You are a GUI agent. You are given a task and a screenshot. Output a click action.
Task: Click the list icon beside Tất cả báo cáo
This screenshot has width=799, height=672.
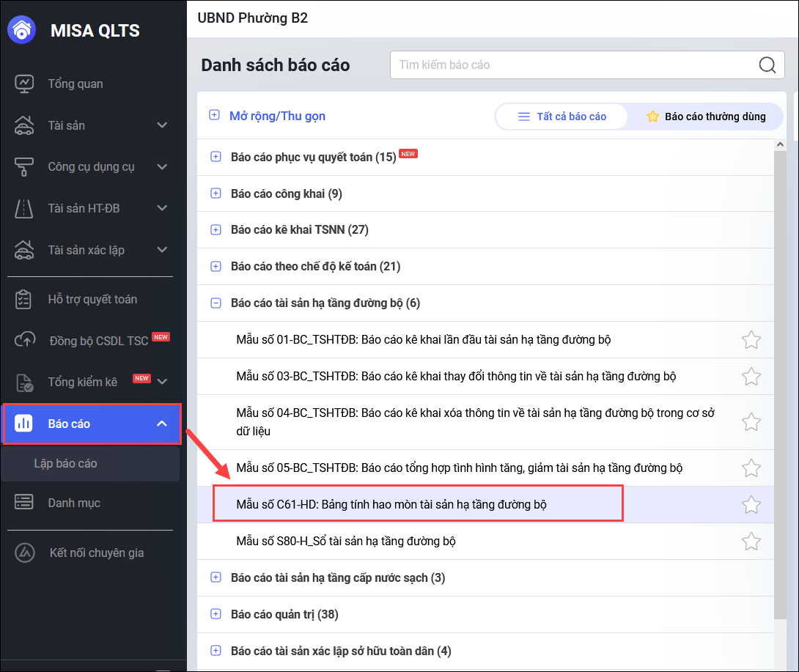(524, 117)
